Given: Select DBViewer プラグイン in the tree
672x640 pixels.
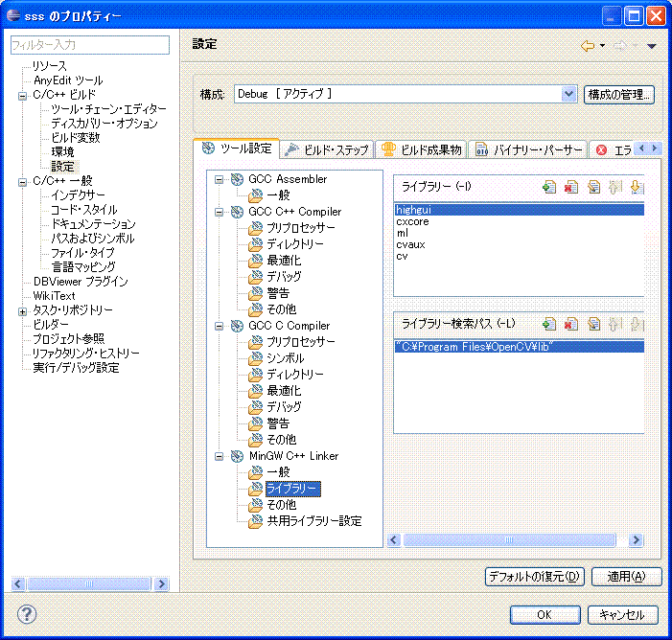Looking at the screenshot, I should click(x=81, y=282).
